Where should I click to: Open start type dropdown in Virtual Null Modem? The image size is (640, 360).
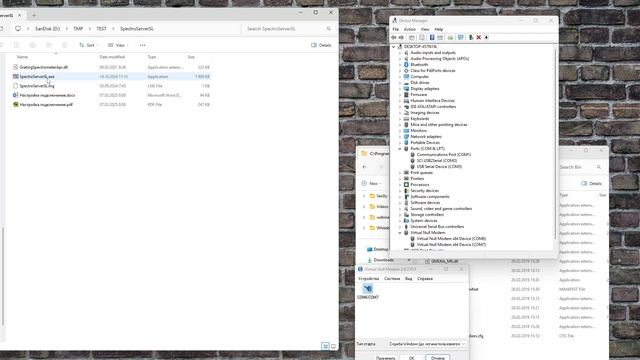[x=427, y=344]
